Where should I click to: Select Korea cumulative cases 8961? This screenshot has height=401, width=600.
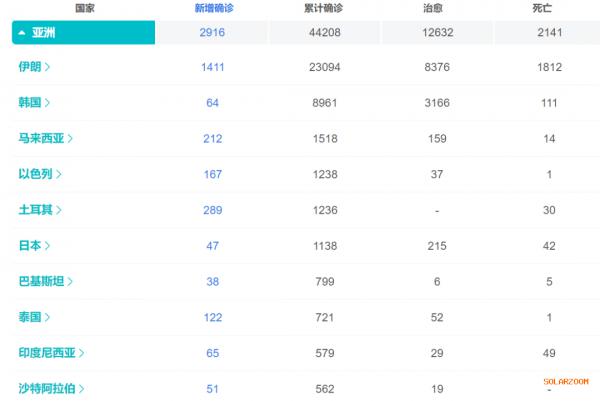tap(324, 103)
